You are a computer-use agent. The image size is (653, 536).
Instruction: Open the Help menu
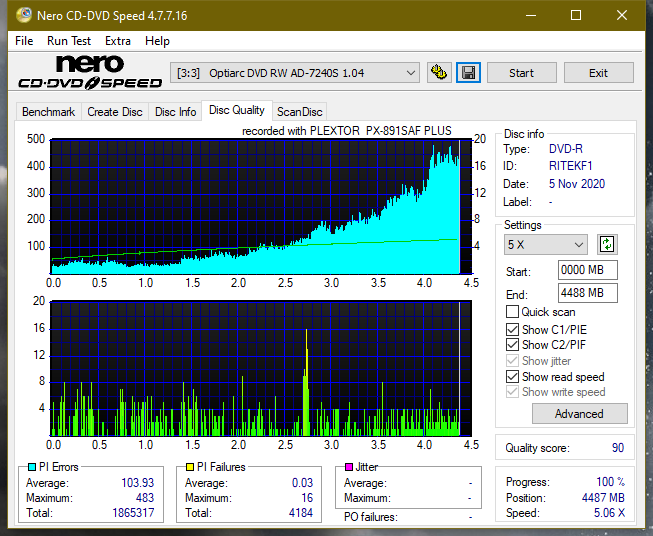point(157,41)
